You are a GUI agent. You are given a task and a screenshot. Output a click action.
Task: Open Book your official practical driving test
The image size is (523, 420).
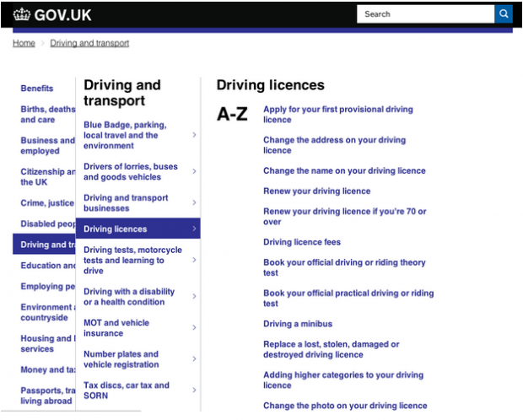(x=348, y=299)
